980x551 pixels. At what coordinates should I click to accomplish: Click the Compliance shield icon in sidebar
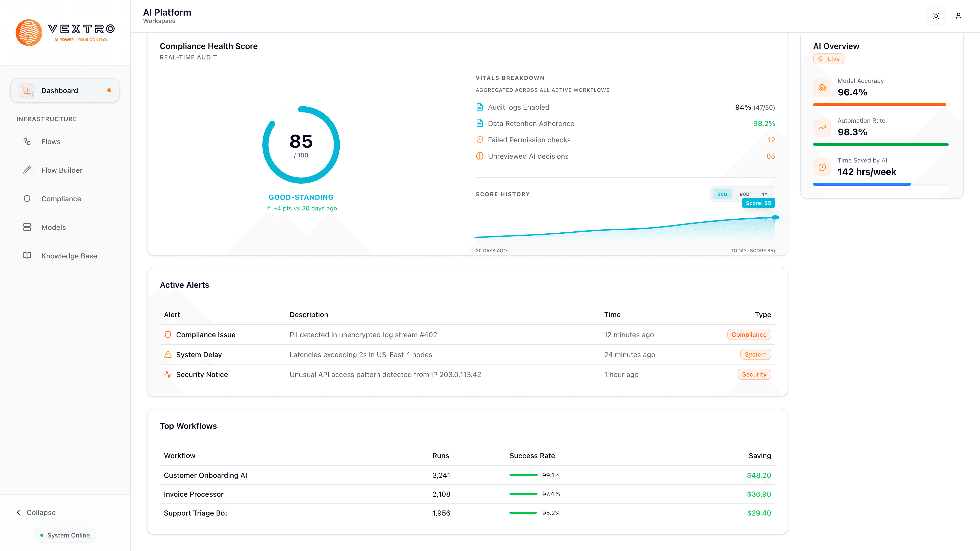coord(27,198)
